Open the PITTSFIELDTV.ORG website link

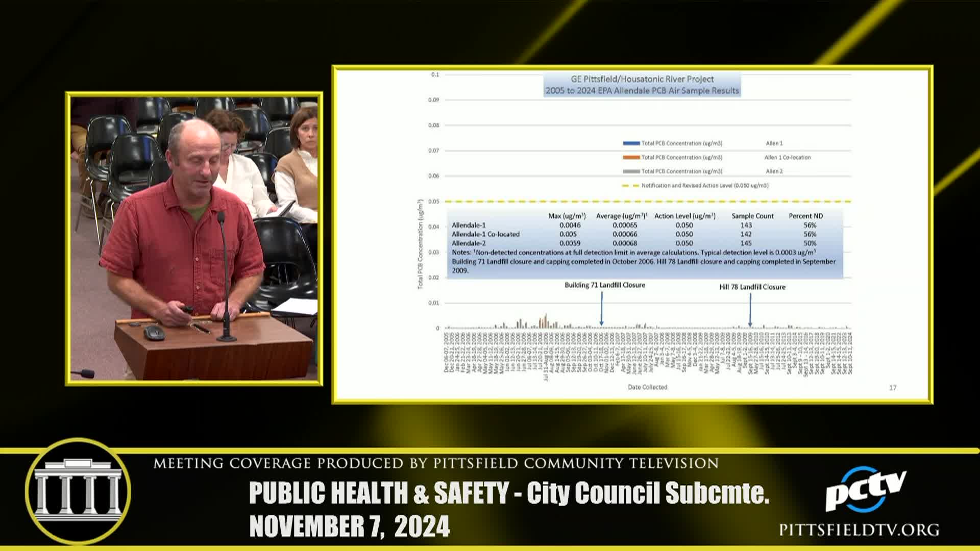pyautogui.click(x=859, y=530)
